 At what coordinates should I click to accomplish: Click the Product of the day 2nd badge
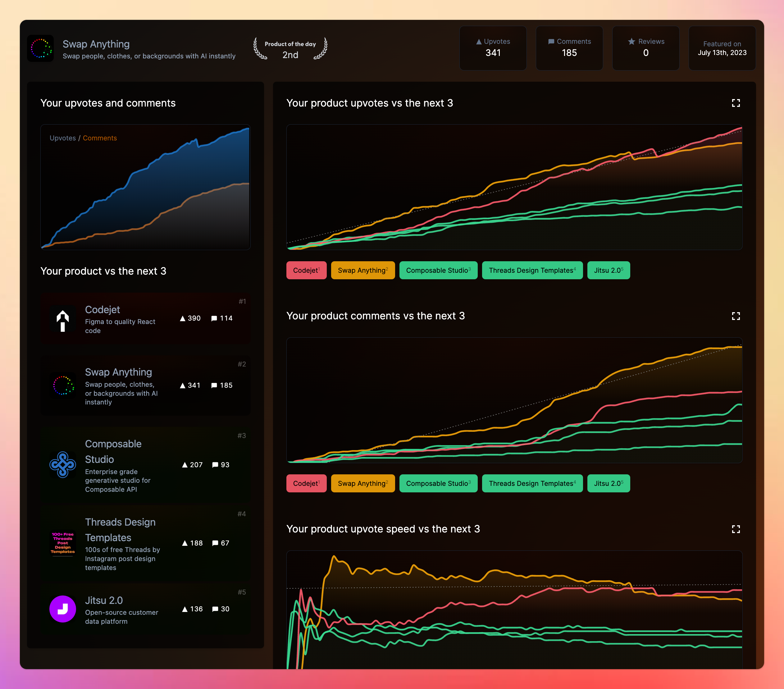pyautogui.click(x=290, y=48)
